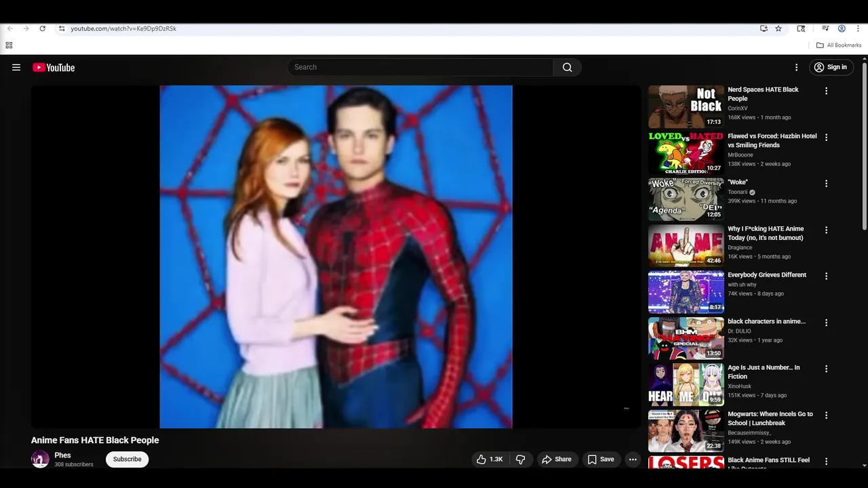Open Why I F*cking HATE Anime thumbnail
The width and height of the screenshot is (868, 488).
(x=686, y=245)
